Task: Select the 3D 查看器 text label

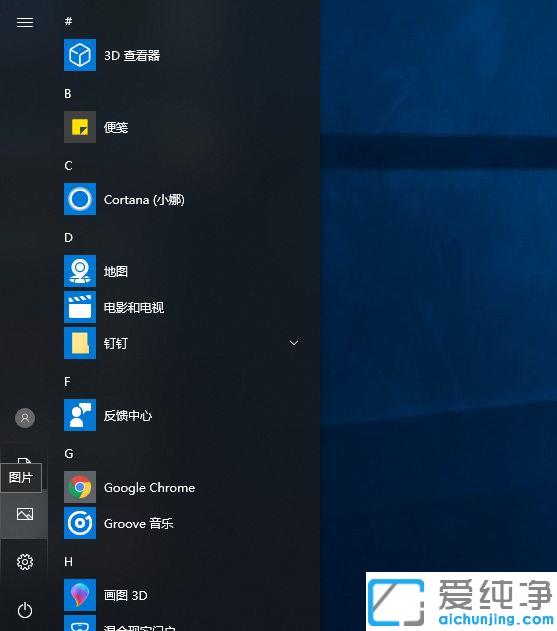Action: pos(132,56)
